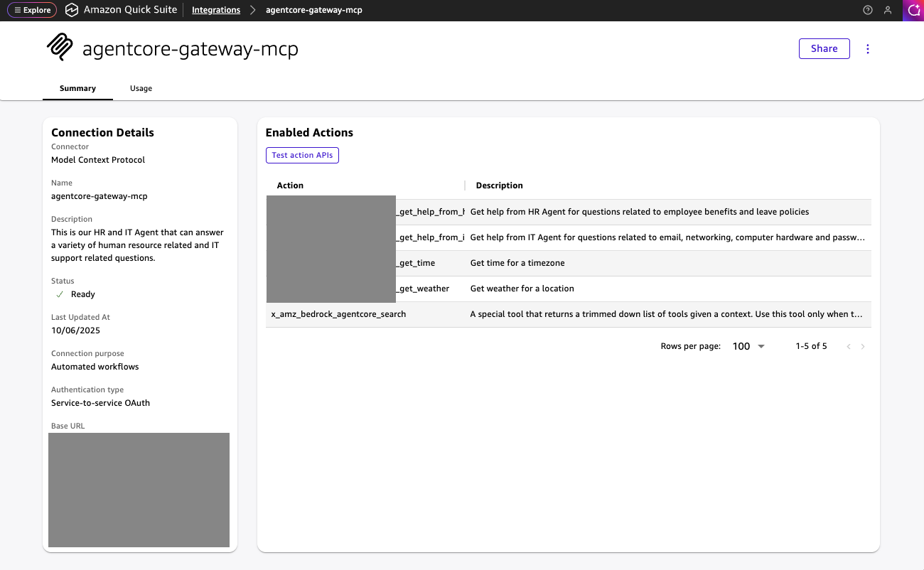Go to next page arrow in pagination
This screenshot has width=924, height=570.
863,346
